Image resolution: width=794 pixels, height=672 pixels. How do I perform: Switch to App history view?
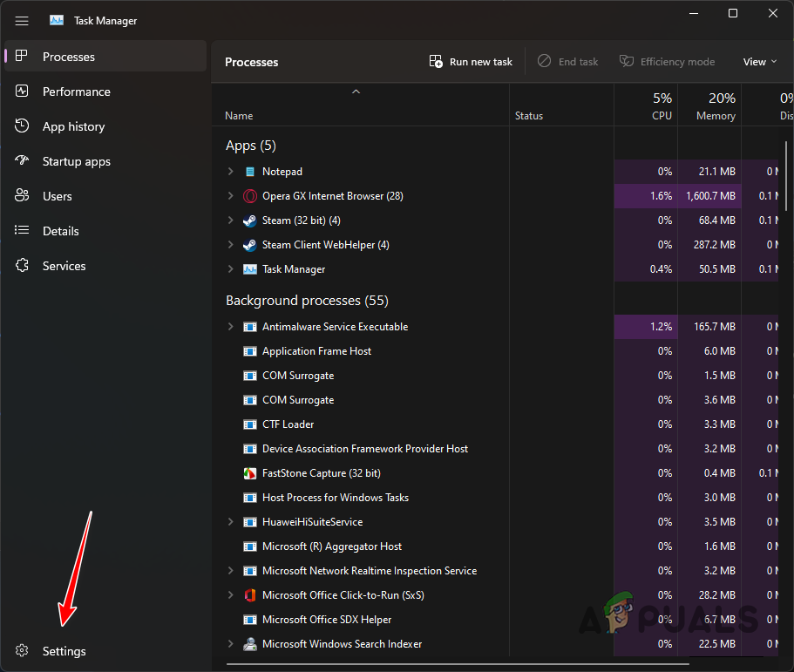[x=73, y=126]
